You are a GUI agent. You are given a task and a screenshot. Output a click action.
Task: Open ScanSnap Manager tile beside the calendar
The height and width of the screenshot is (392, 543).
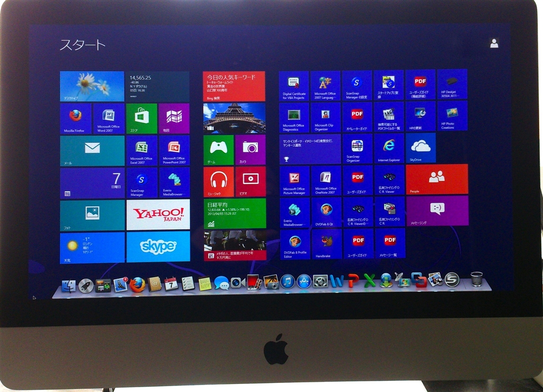point(142,182)
